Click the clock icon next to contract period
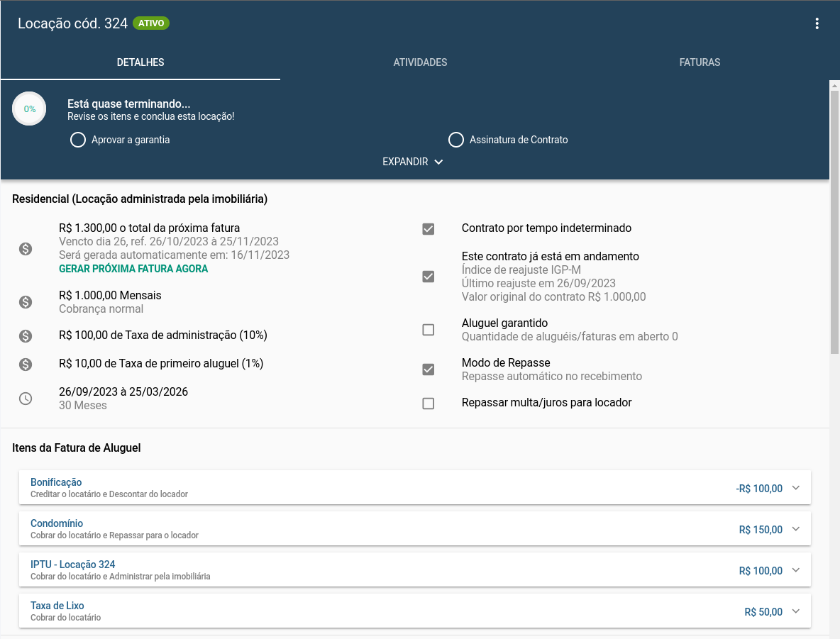 click(x=26, y=399)
